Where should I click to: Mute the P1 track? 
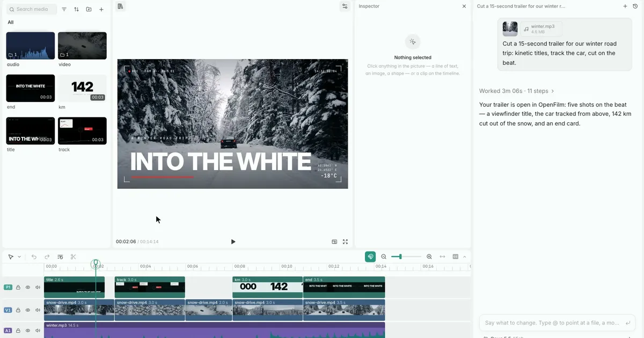(x=38, y=288)
